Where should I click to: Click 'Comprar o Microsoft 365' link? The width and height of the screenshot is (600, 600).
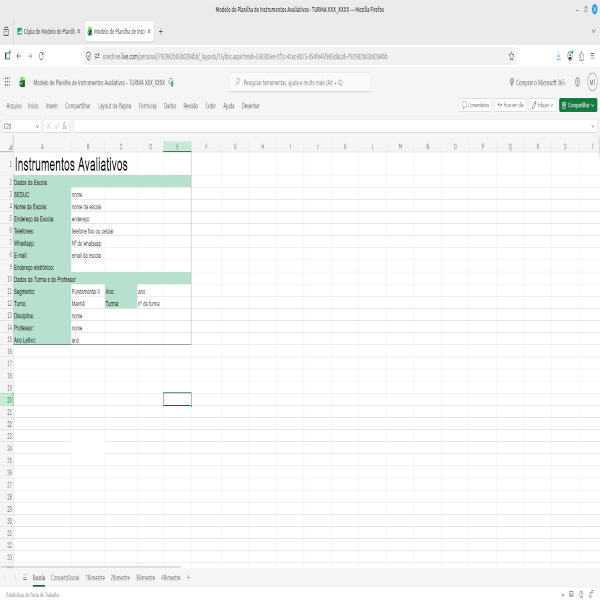(x=536, y=82)
